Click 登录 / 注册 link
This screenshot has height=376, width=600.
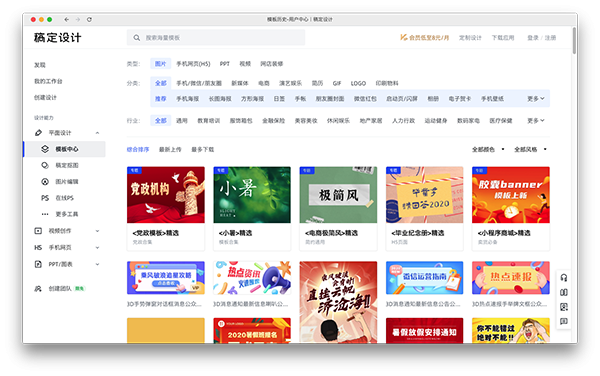coord(541,37)
